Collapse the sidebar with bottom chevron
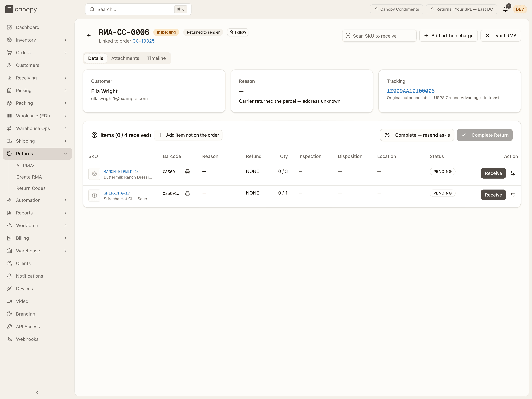The height and width of the screenshot is (399, 532). [37, 392]
